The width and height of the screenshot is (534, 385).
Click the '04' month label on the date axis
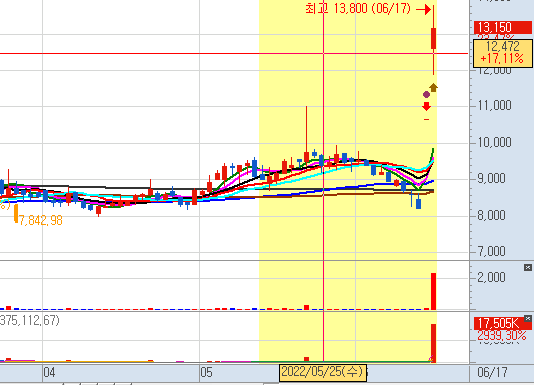(49, 372)
